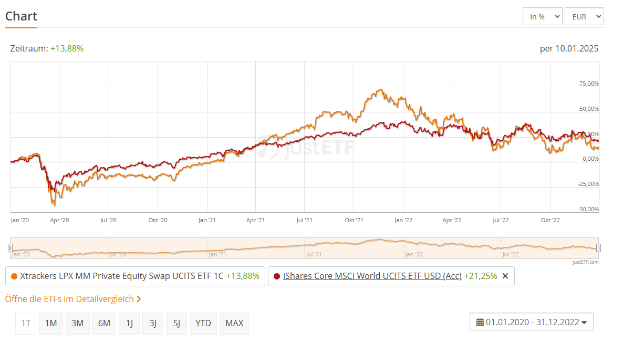Image resolution: width=644 pixels, height=342 pixels.
Task: Open the EUR currency dropdown
Action: [x=584, y=16]
